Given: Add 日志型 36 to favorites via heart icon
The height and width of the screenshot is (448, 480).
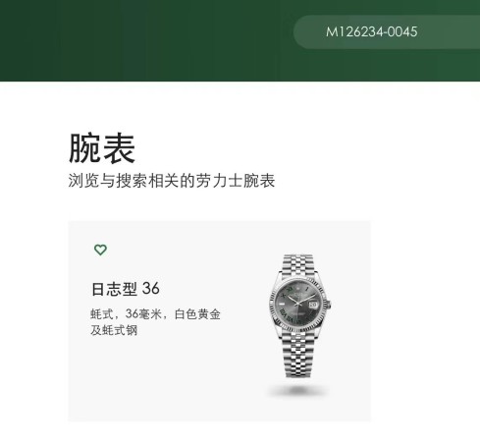Looking at the screenshot, I should point(100,250).
